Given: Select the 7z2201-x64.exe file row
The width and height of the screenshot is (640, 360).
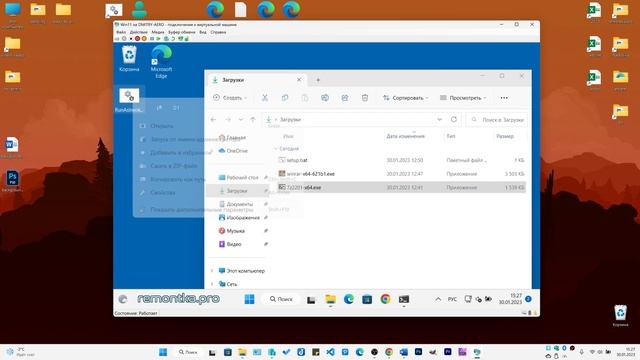Looking at the screenshot, I should point(402,187).
